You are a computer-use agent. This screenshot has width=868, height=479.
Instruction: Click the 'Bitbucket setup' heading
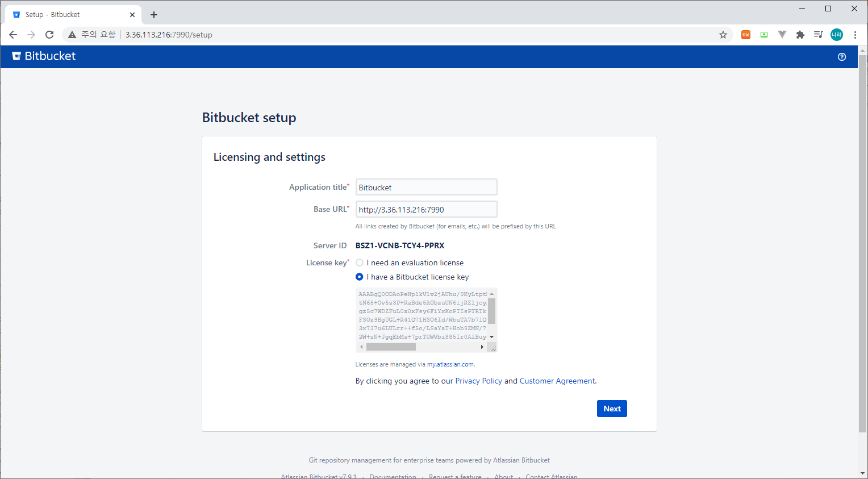249,118
